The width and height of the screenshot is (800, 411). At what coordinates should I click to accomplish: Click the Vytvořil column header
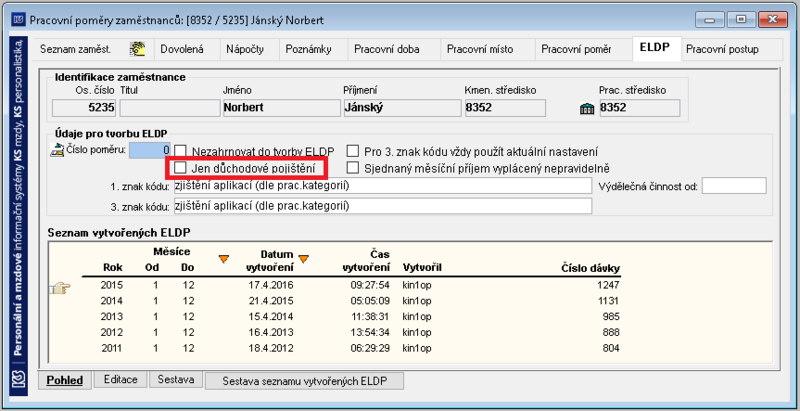[422, 268]
